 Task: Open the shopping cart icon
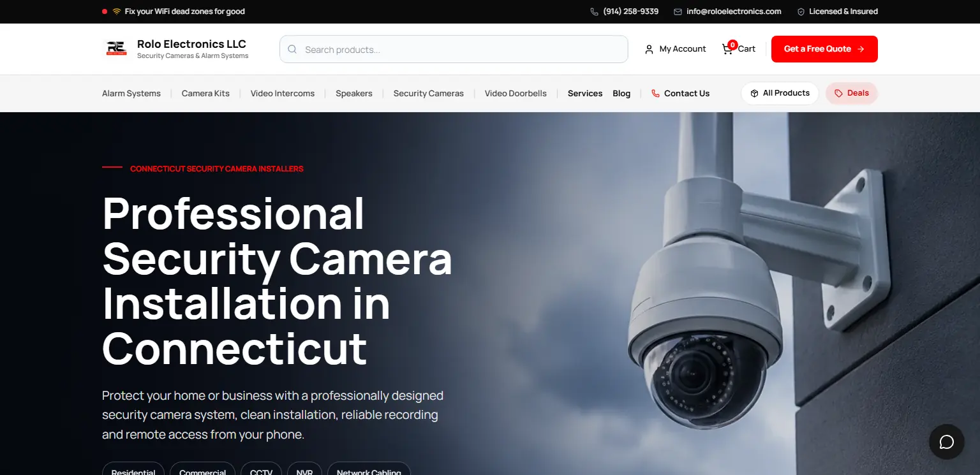[x=727, y=49]
